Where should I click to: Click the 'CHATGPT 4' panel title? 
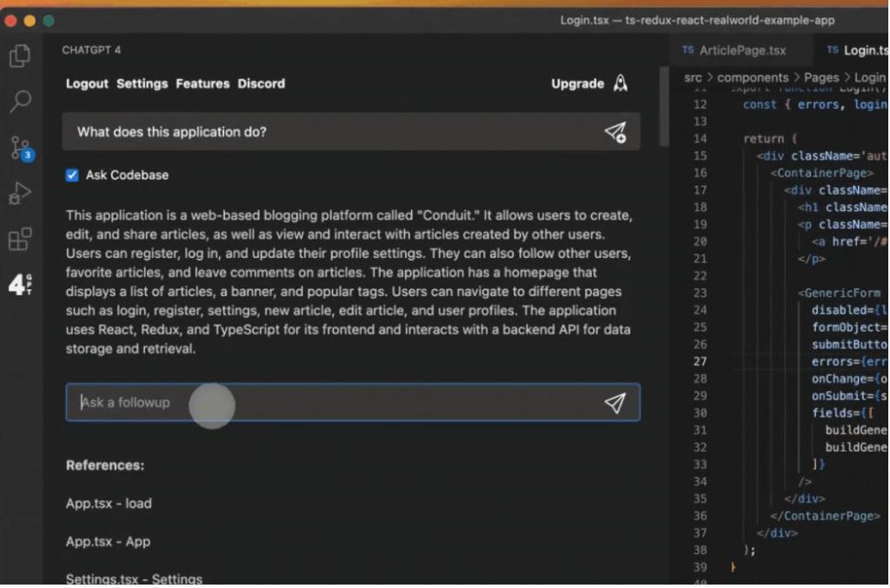click(x=91, y=50)
